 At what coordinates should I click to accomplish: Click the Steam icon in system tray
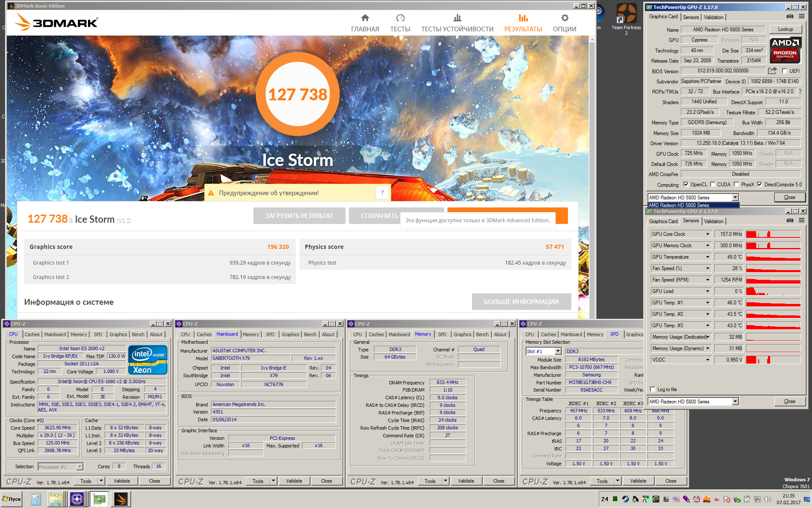click(625, 499)
